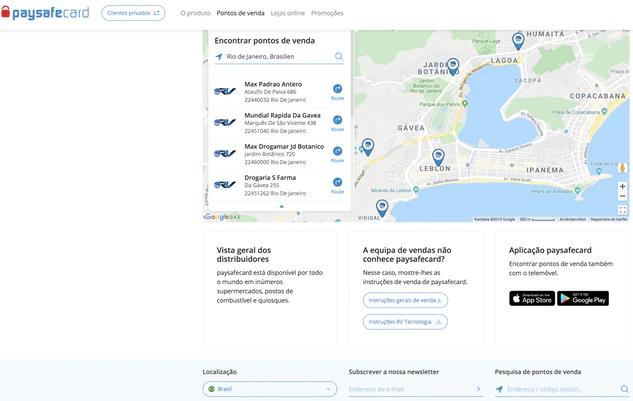Click RV logo next to Max Drogamar Jd Botanico

click(x=224, y=153)
